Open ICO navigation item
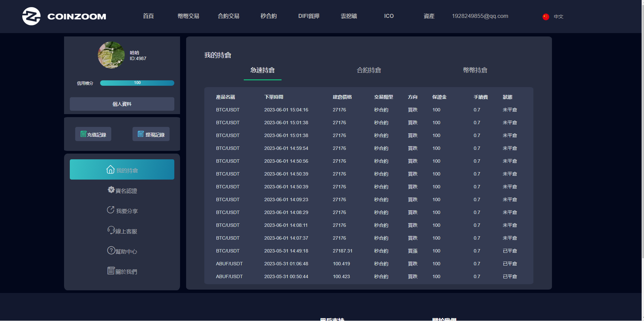This screenshot has width=644, height=321. (389, 16)
